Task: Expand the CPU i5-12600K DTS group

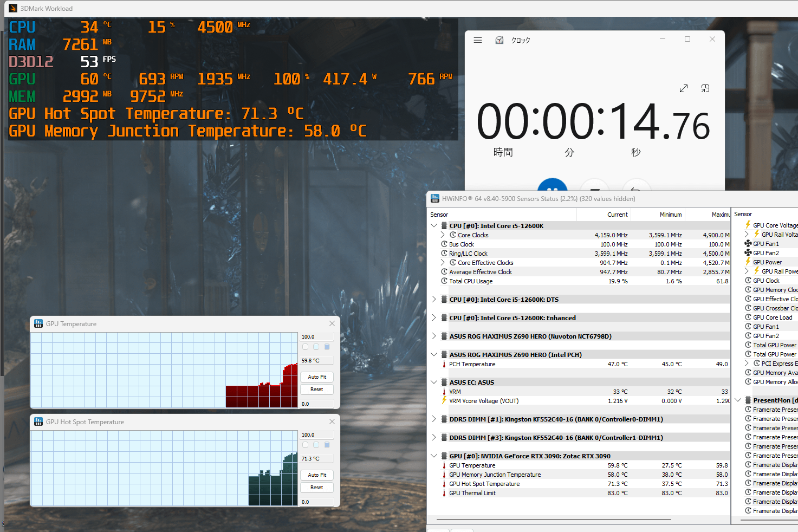Action: tap(434, 299)
